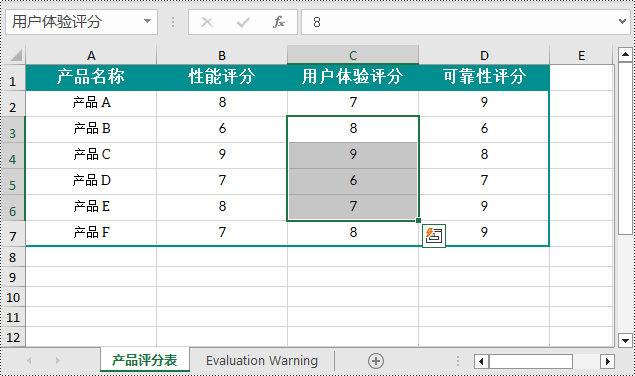Click the horizontal scrollbar thumb

click(x=531, y=361)
